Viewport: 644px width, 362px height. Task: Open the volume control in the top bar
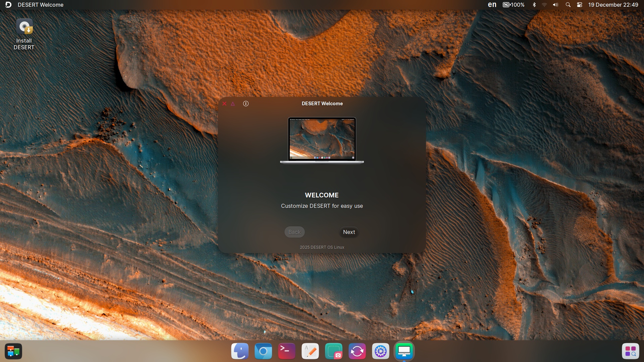click(555, 5)
